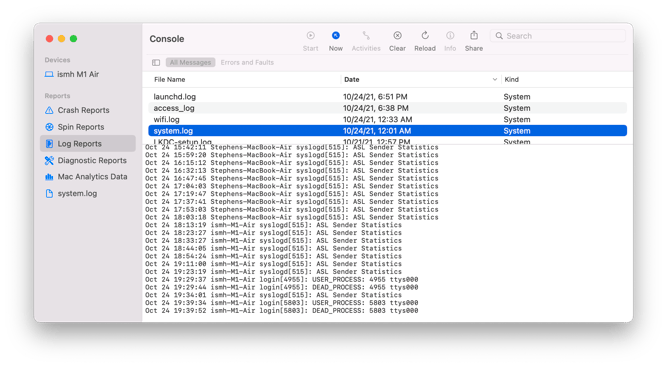The height and width of the screenshot is (367, 667).
Task: Reload the log via the Reload icon
Action: 425,35
